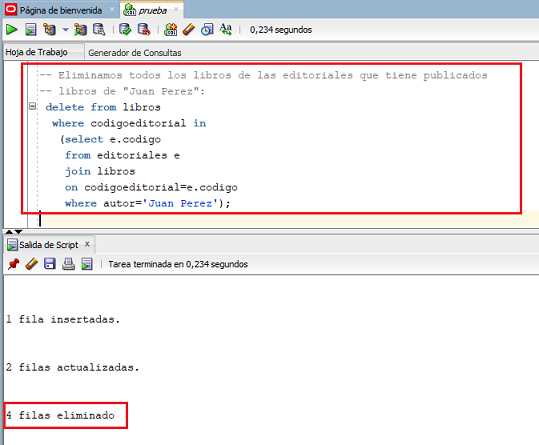Save the script output with disk icon

(x=50, y=264)
